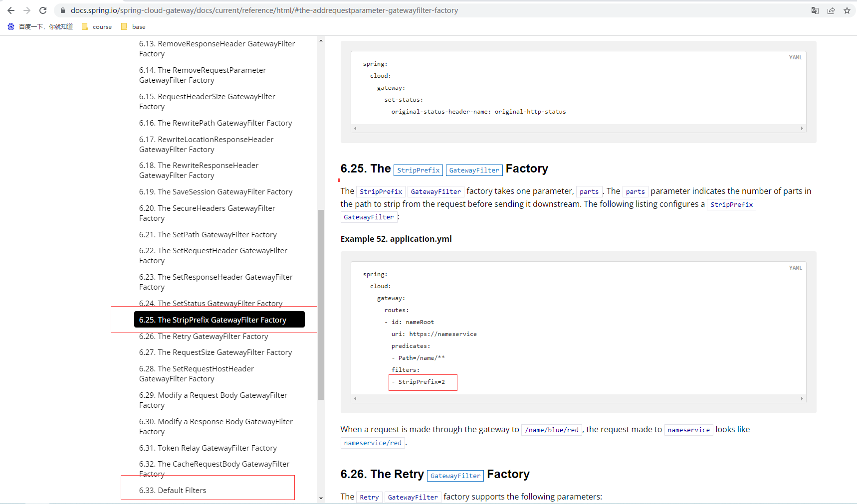
Task: Click YAML label on set-status code block
Action: coord(795,57)
